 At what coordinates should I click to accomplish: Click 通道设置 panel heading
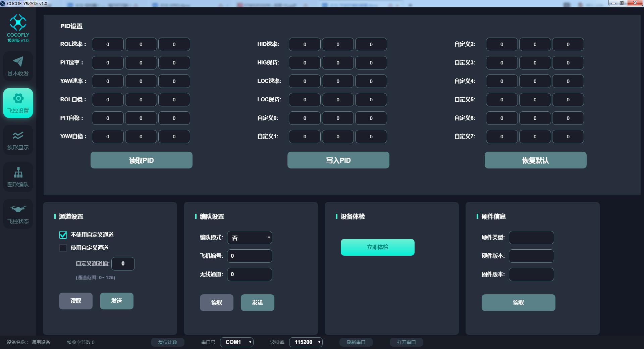coord(71,217)
